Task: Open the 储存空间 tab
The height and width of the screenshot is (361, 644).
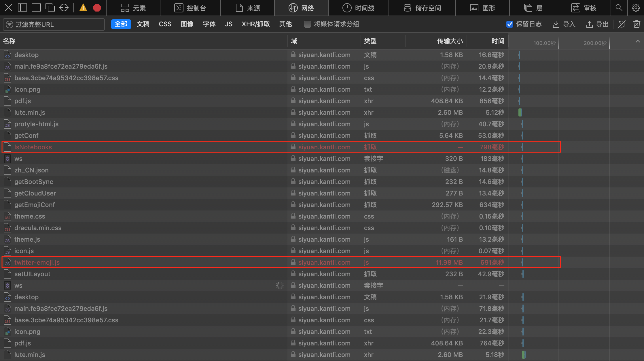Action: click(422, 8)
